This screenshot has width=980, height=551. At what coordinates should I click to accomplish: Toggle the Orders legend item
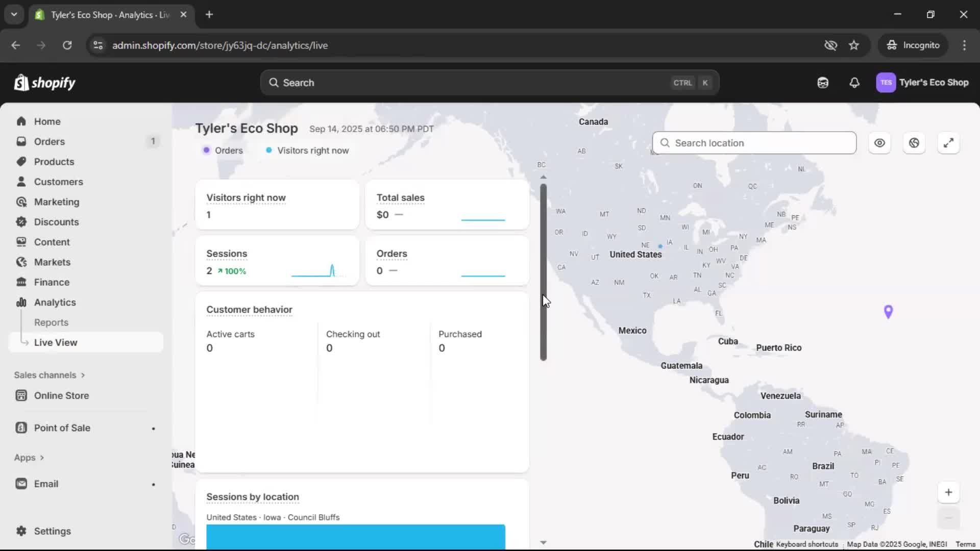[x=223, y=151]
